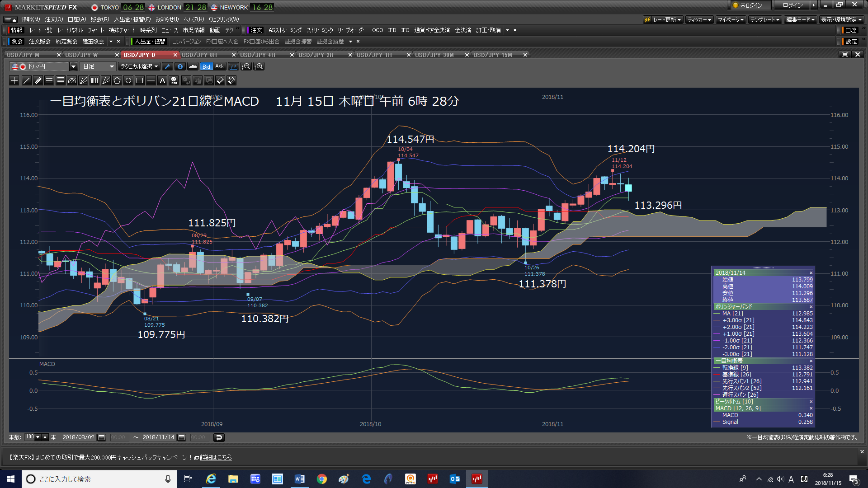Open Google Chrome from the taskbar
The height and width of the screenshot is (488, 868).
(x=322, y=479)
